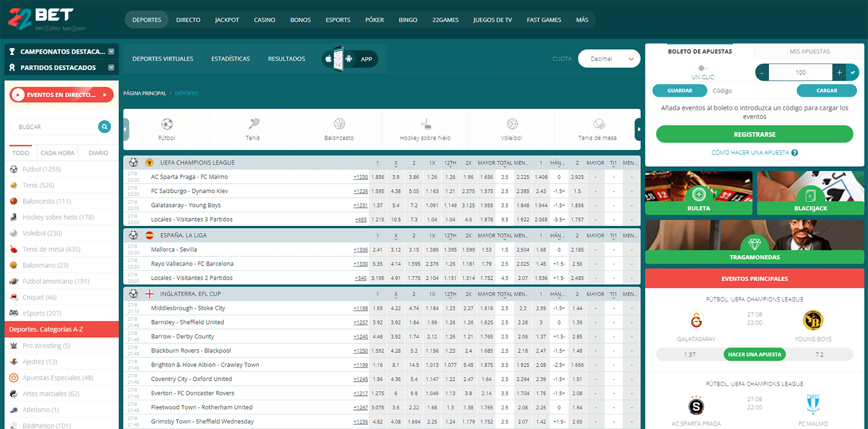Go to Página Principal breadcrumb
This screenshot has height=429, width=868.
click(145, 93)
